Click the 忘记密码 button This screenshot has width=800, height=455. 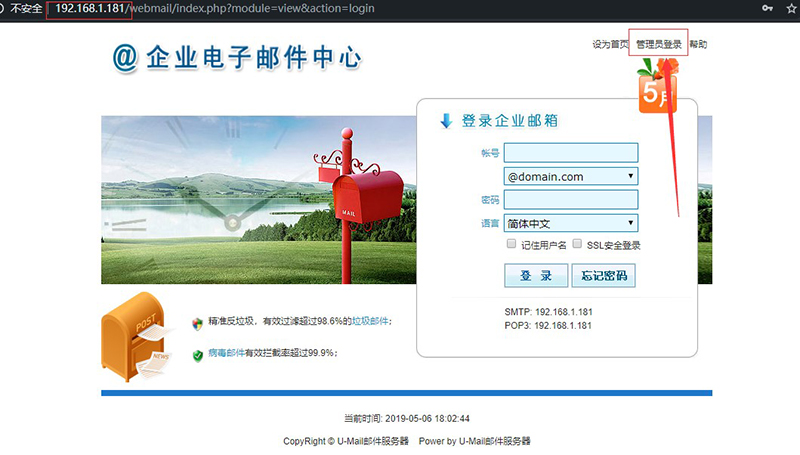(x=603, y=276)
